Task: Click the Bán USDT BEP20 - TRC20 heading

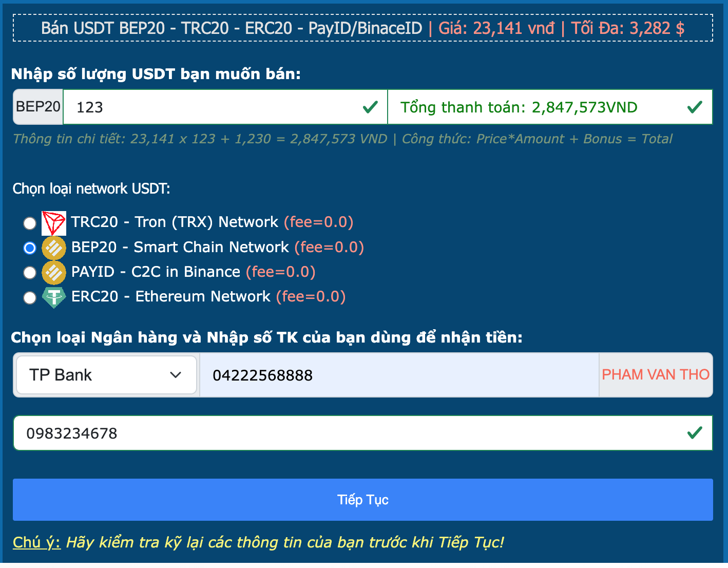Action: click(232, 28)
